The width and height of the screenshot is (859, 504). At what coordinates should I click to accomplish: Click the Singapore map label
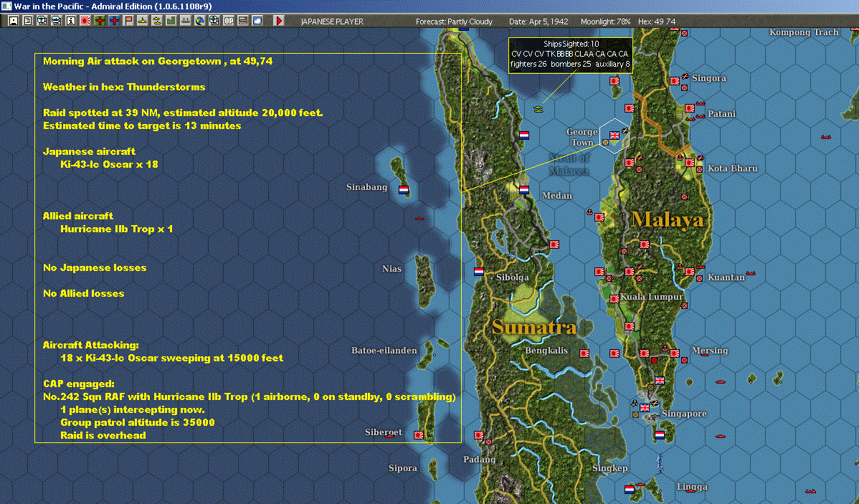point(684,414)
